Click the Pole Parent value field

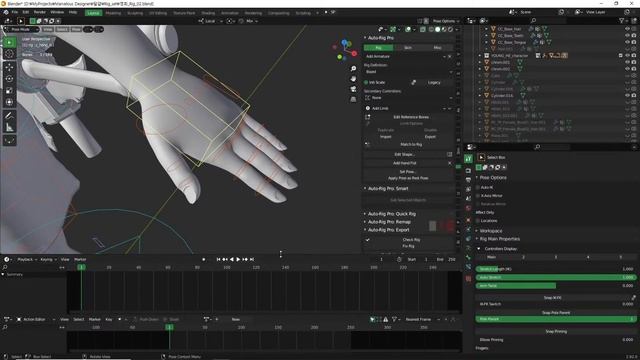[x=556, y=319]
